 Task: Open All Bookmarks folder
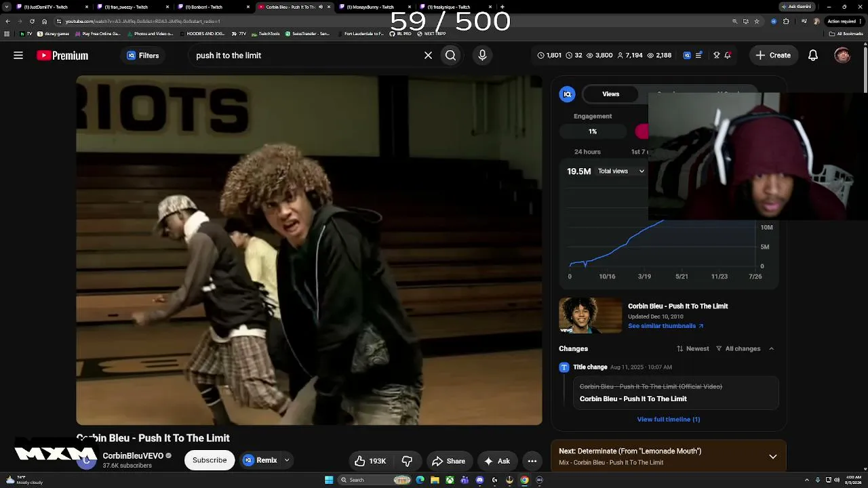coord(847,34)
